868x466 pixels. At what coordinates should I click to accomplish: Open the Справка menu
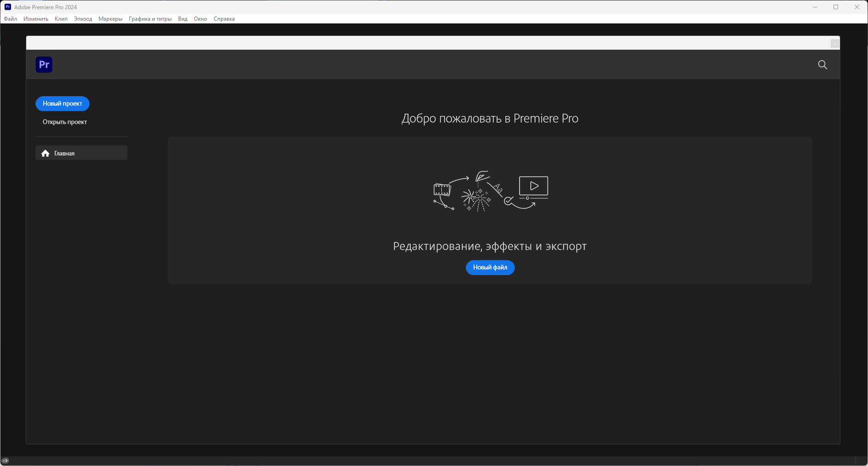(224, 19)
